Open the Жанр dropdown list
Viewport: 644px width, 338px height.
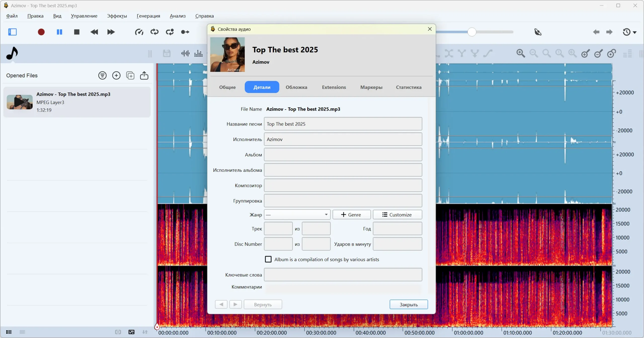point(297,215)
